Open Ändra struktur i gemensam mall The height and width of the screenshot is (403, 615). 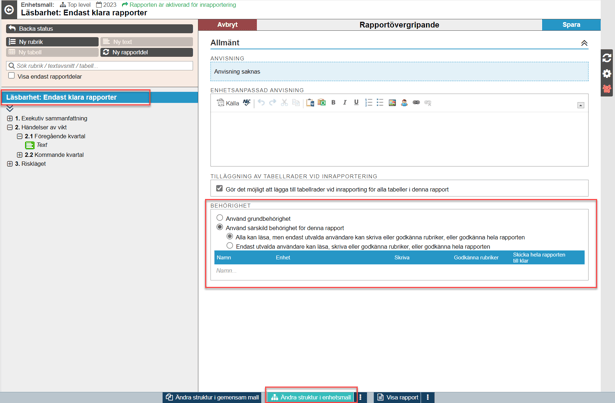point(212,397)
